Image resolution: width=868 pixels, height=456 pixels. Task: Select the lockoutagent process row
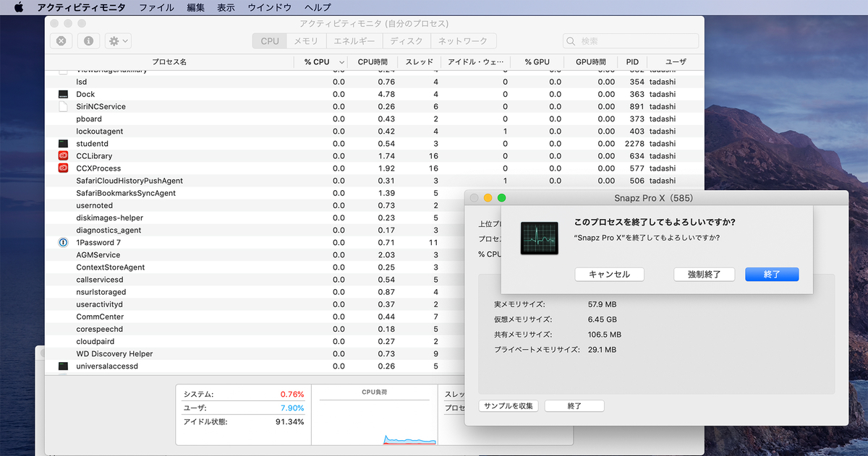[374, 132]
